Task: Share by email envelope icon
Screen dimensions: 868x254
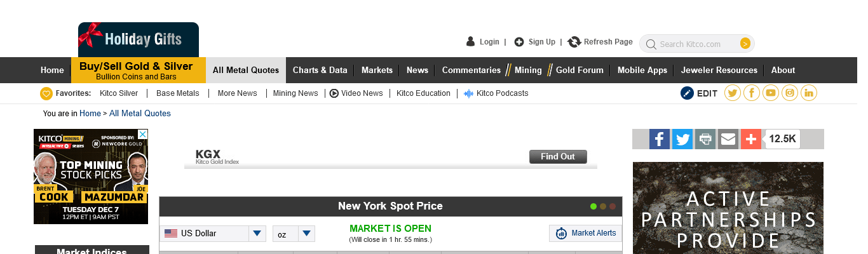Action: [728, 139]
